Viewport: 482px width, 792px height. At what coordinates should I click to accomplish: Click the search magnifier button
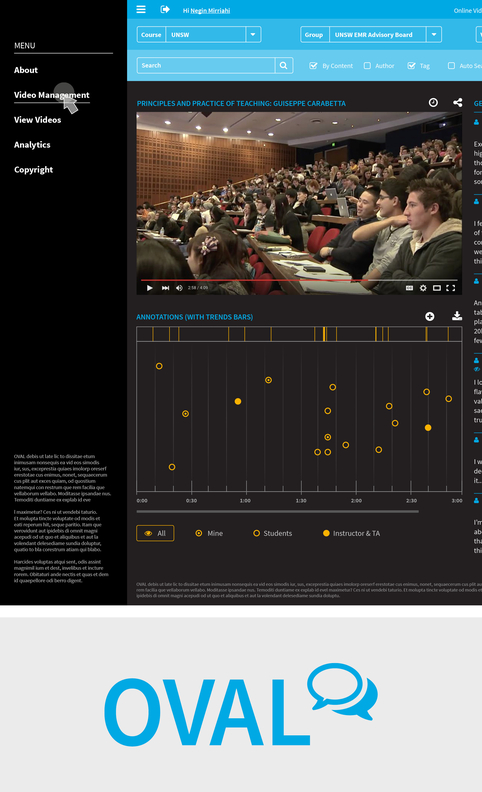283,65
